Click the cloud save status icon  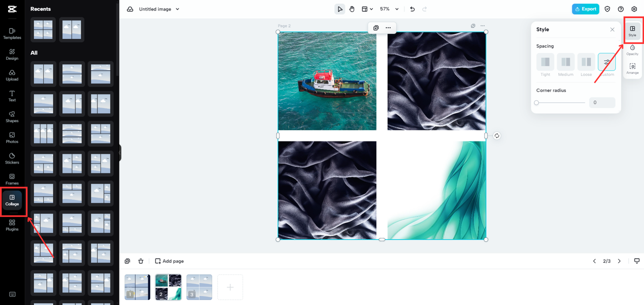click(x=130, y=9)
